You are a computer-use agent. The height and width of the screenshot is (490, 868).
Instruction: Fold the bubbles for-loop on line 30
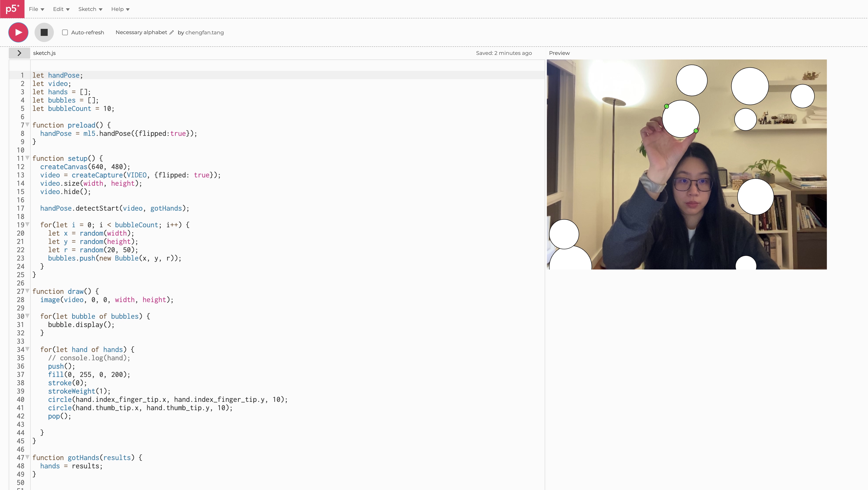point(28,316)
